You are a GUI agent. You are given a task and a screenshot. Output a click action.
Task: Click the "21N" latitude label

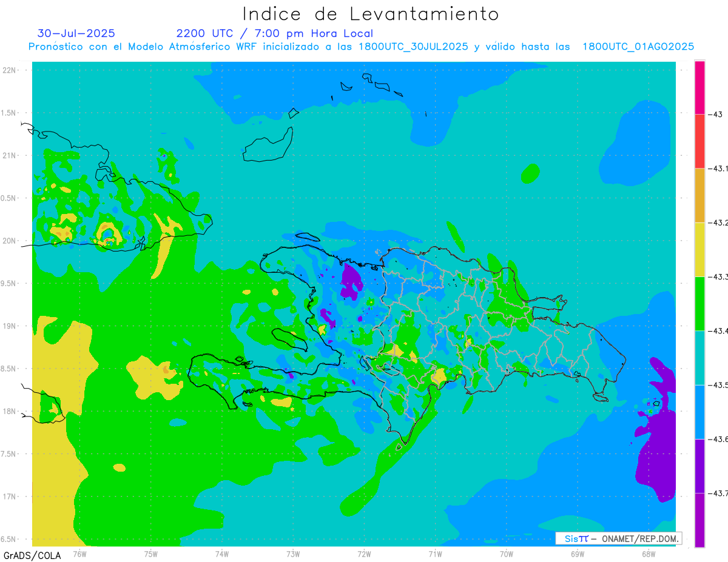tap(10, 156)
